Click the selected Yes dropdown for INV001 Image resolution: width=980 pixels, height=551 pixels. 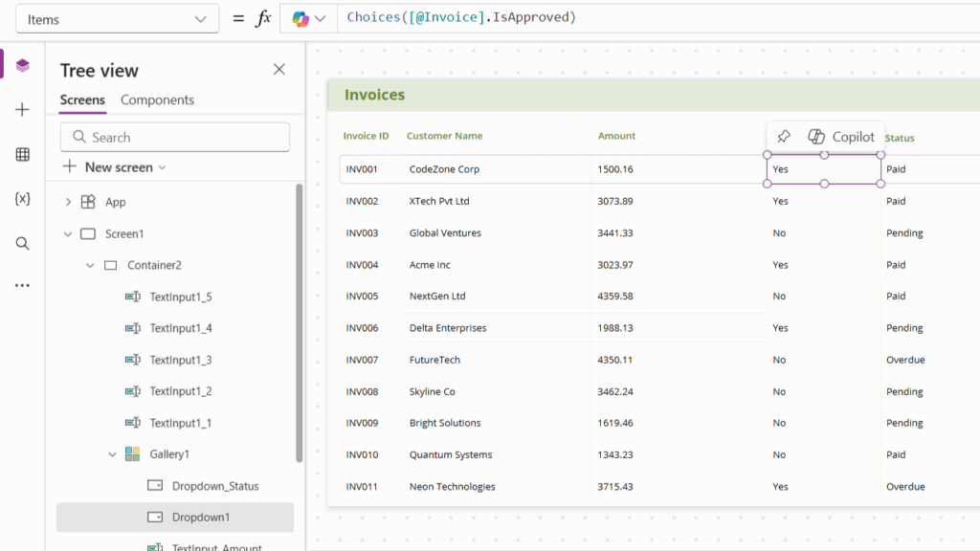824,169
